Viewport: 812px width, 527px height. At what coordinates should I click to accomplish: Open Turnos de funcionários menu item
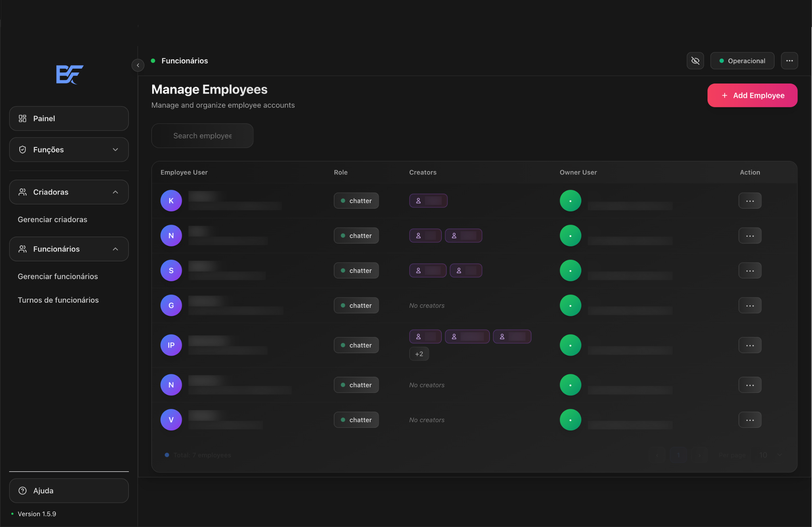[58, 300]
